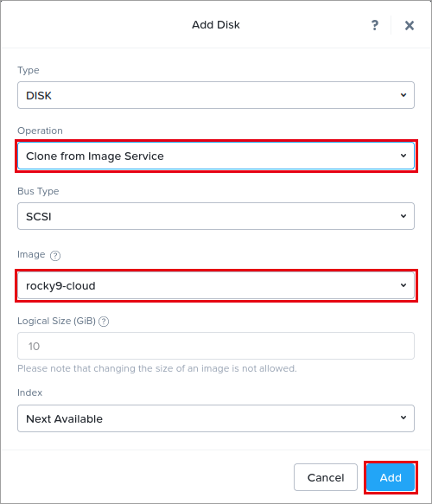Image resolution: width=432 pixels, height=504 pixels.
Task: Click the Operation field label
Action: [x=40, y=131]
